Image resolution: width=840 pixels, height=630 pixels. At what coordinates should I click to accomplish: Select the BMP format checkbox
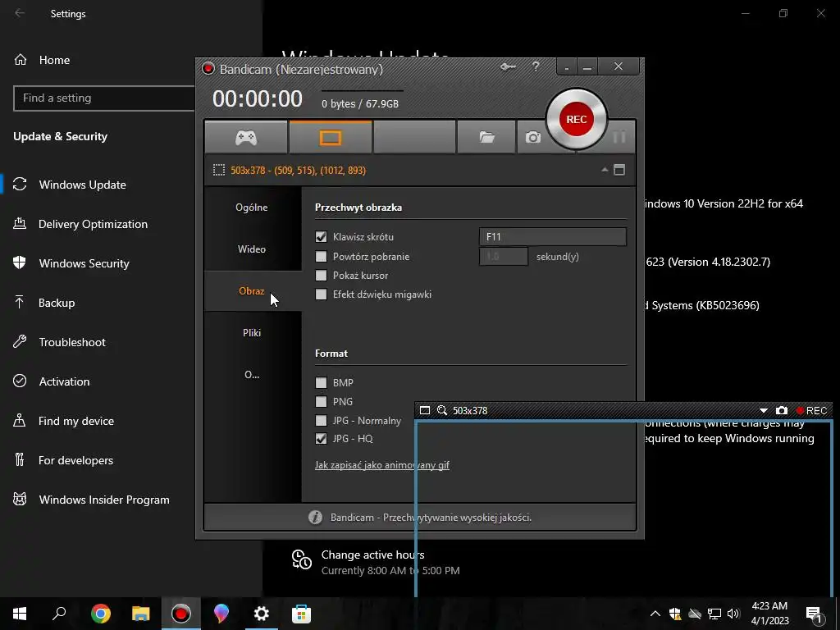(x=321, y=382)
